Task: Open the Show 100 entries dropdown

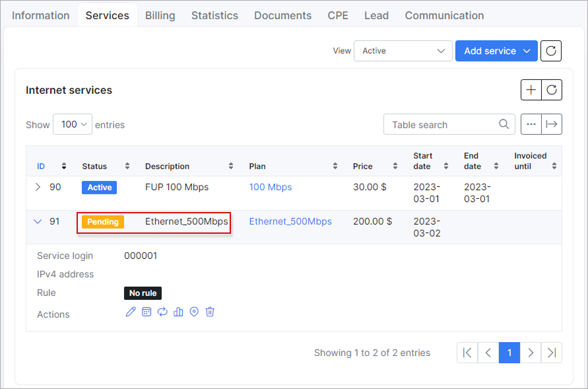Action: point(72,124)
